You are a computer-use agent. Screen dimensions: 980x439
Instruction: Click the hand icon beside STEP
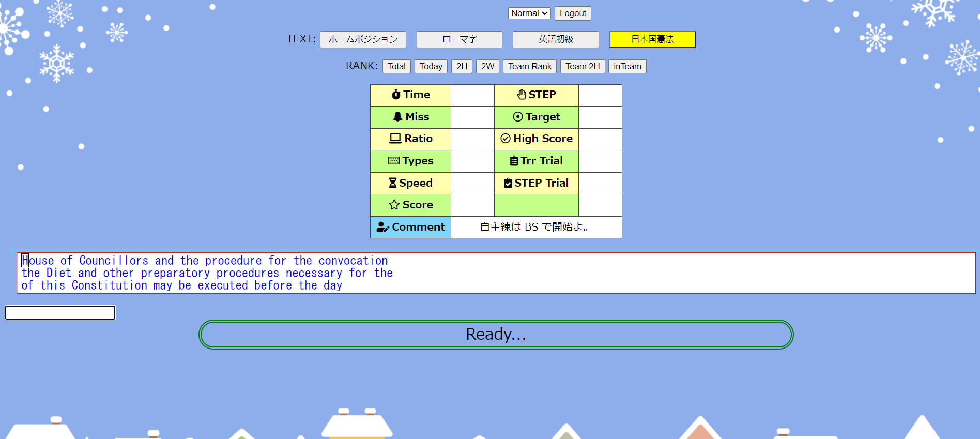pyautogui.click(x=522, y=95)
